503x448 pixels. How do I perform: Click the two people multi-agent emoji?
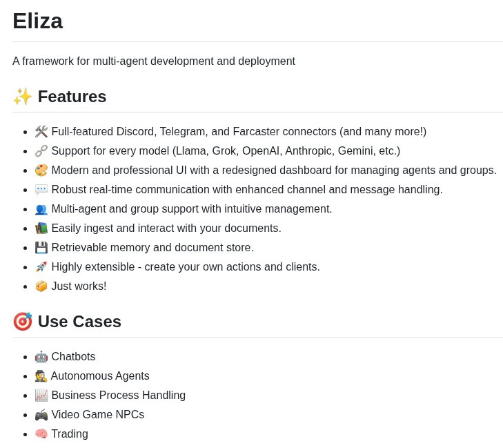pyautogui.click(x=41, y=209)
